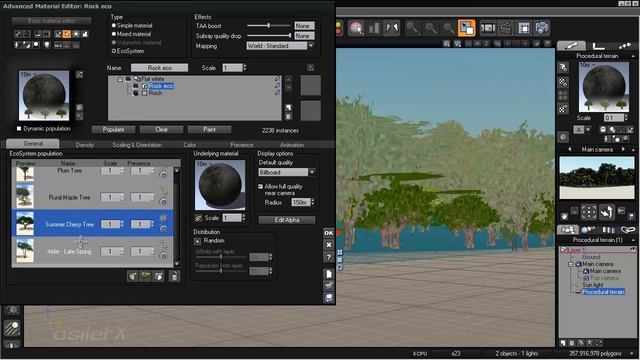Switch to the General tab
This screenshot has width=640, height=360.
point(33,144)
